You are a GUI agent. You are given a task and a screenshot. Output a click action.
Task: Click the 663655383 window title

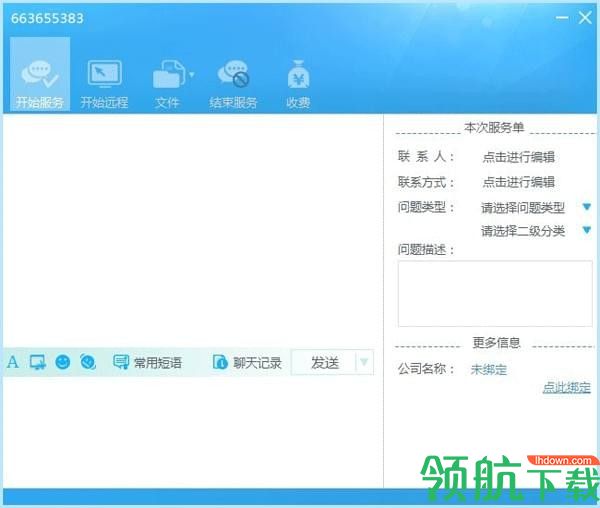47,18
